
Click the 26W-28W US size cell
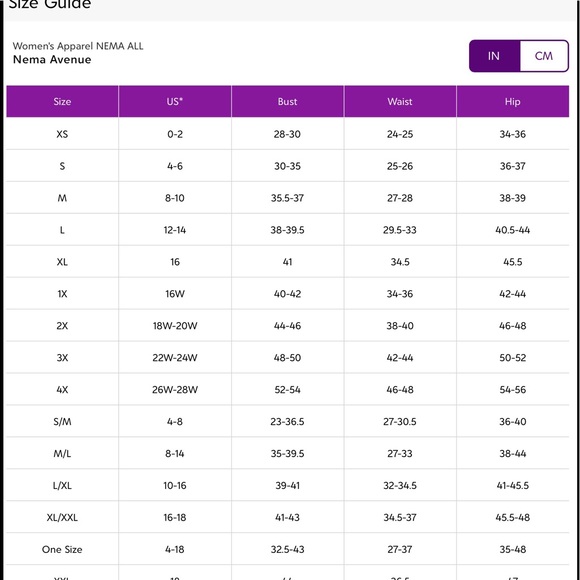[x=175, y=390]
